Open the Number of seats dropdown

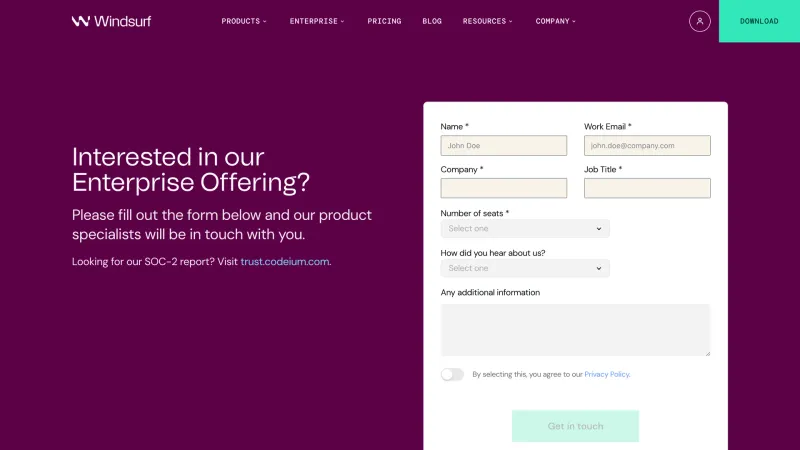(525, 229)
